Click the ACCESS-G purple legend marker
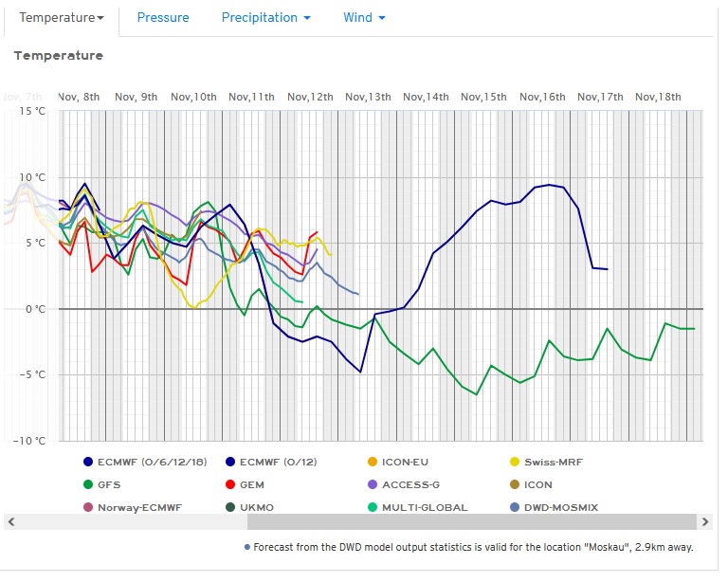 click(x=373, y=484)
